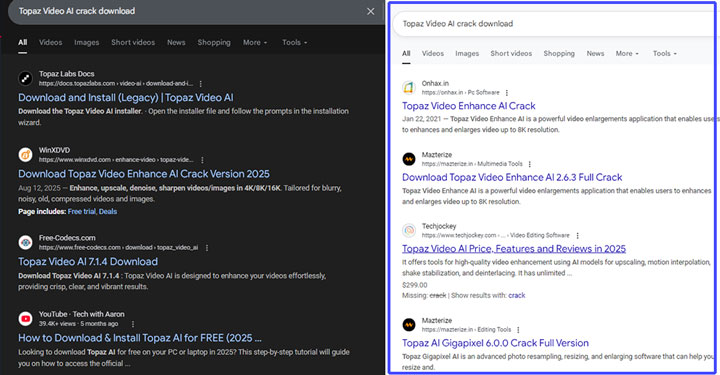This screenshot has width=720, height=375.
Task: Click the docs.topazlabs.com URL breadcrumb
Action: click(x=116, y=84)
